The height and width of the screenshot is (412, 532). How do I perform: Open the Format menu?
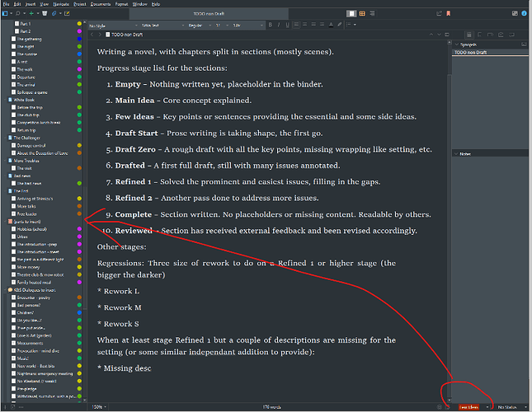(x=121, y=4)
